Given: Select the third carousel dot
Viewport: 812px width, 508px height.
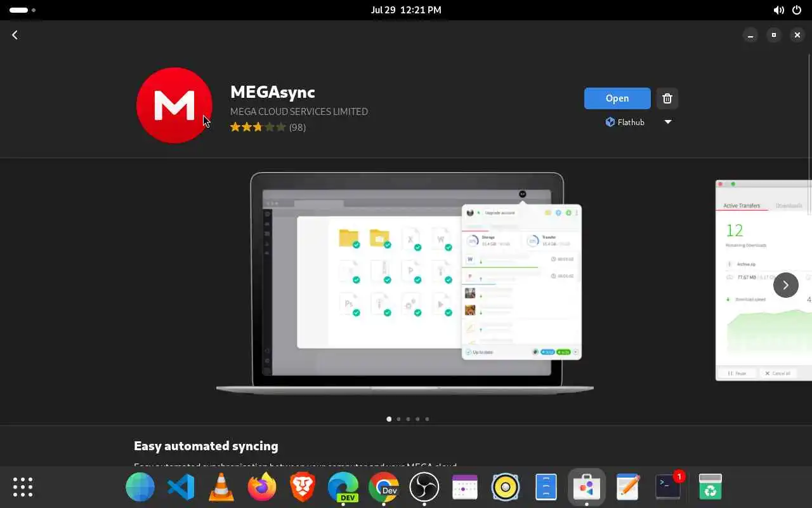Looking at the screenshot, I should [x=408, y=419].
